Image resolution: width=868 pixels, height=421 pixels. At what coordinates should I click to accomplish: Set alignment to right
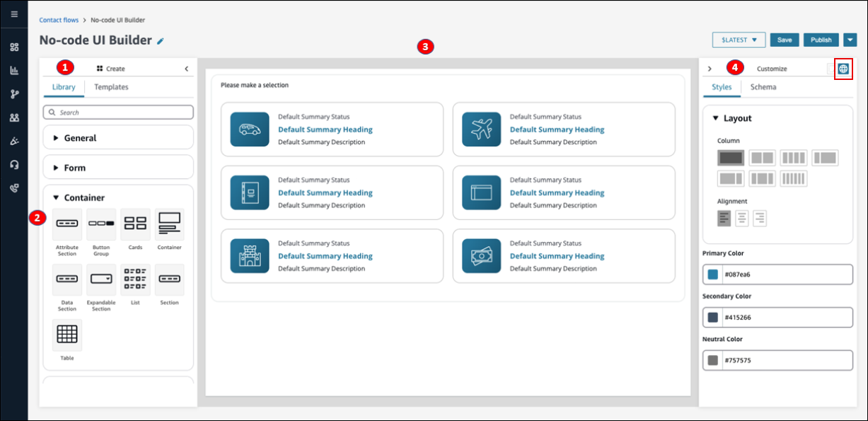[760, 218]
